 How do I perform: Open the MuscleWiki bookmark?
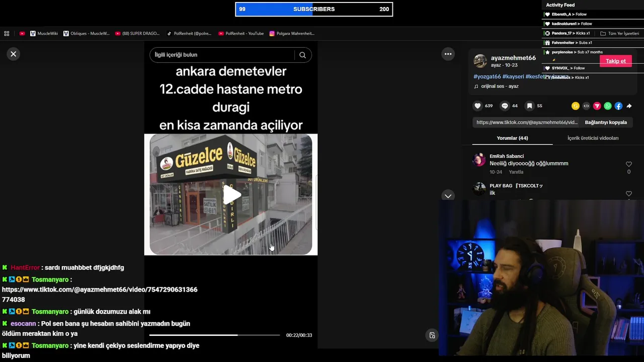(44, 34)
